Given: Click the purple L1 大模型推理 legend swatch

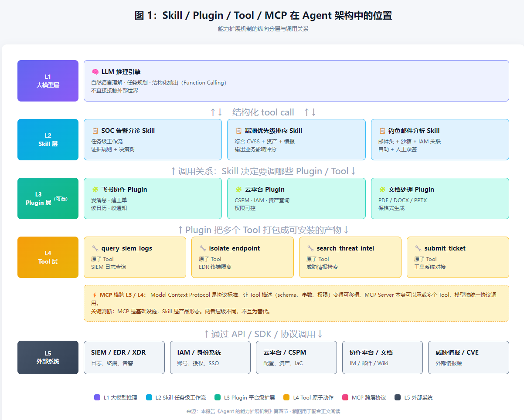Looking at the screenshot, I should 97,397.
